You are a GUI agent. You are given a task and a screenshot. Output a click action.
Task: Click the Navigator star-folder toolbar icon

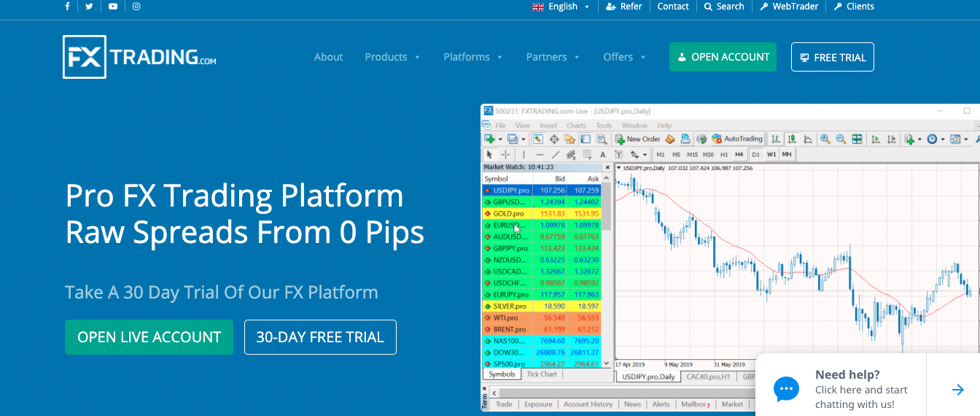point(569,139)
